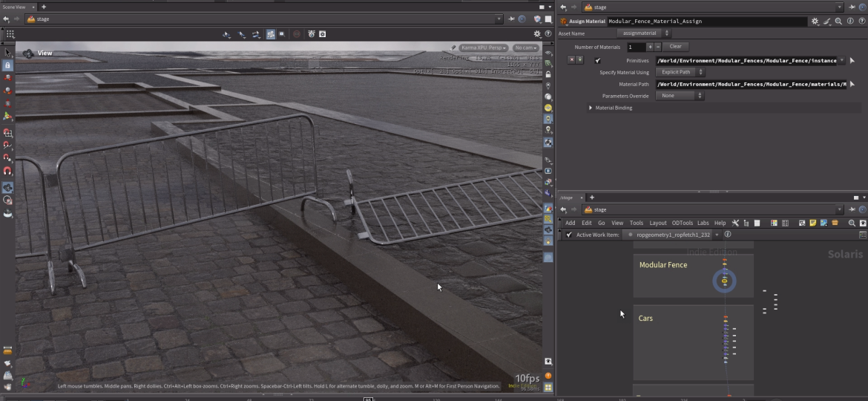Click the Clear button

coord(676,47)
